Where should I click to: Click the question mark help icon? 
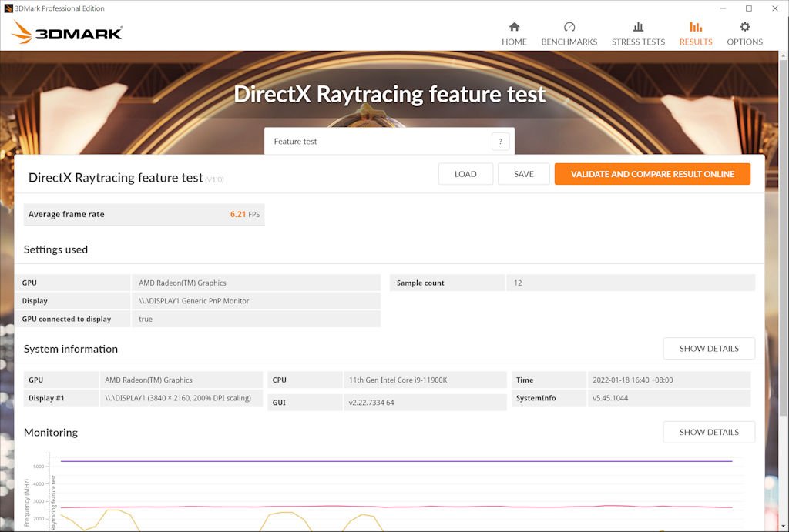coord(500,142)
